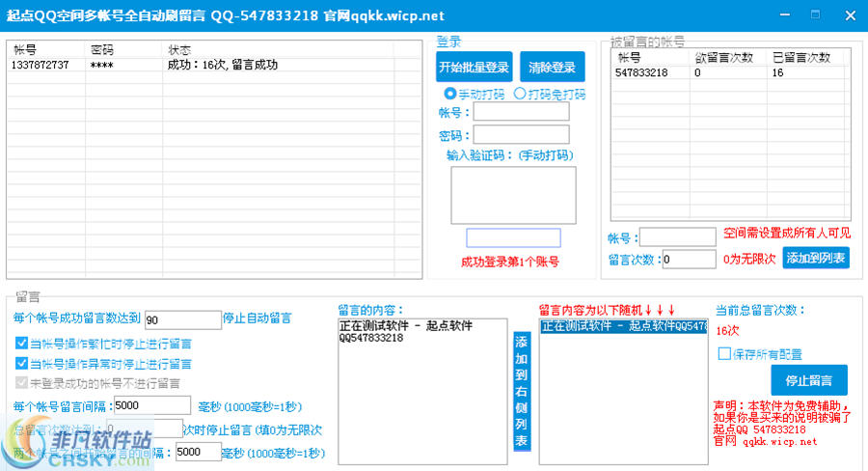Screen dimensions: 868x471
Task: Click the 每个帐号留言间隔 field showing 5000
Action: point(152,405)
